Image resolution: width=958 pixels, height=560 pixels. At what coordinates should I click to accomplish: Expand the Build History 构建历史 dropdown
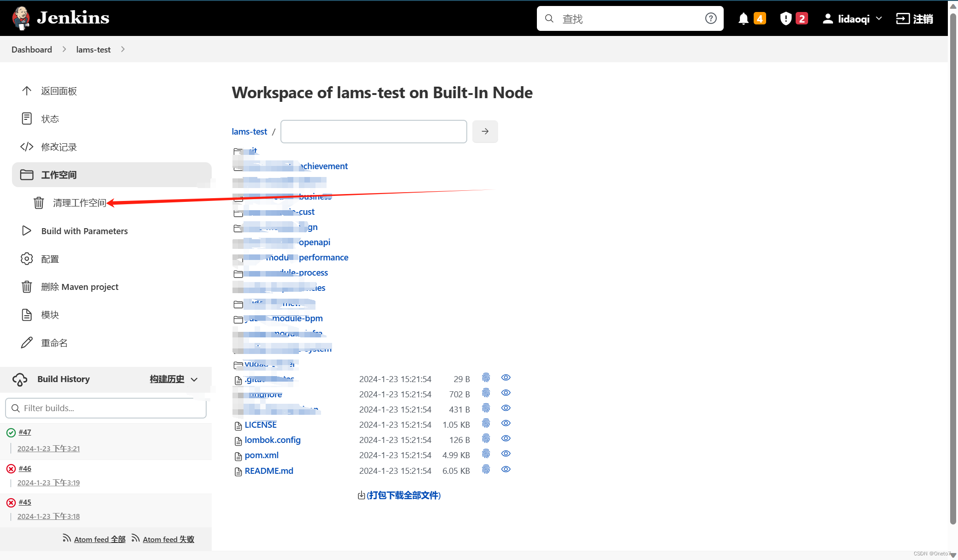194,379
